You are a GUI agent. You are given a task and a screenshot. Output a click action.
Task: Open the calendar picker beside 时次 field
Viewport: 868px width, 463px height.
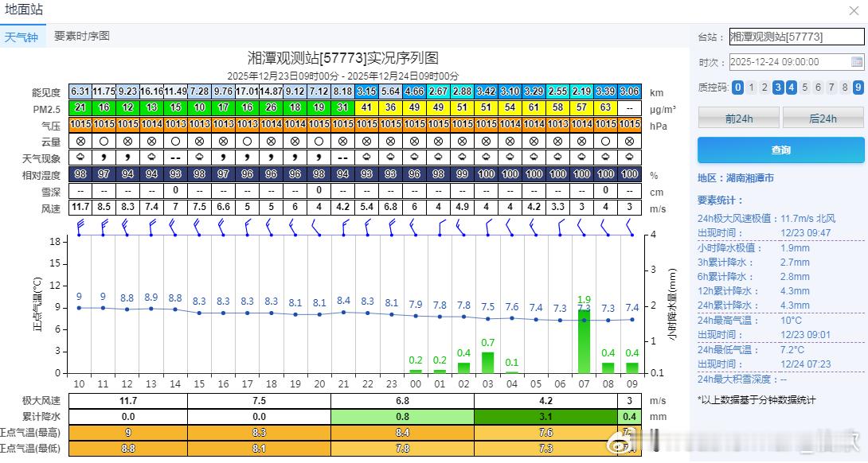pyautogui.click(x=856, y=62)
